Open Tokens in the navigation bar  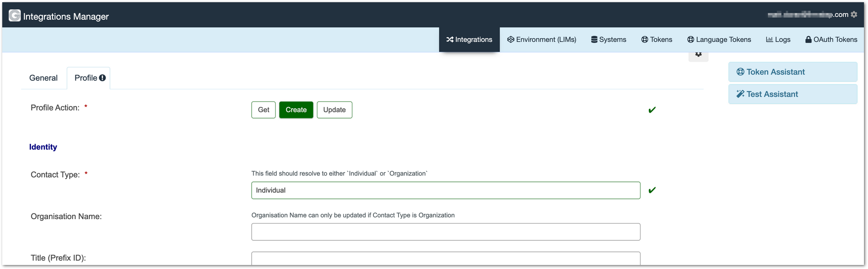coord(657,40)
